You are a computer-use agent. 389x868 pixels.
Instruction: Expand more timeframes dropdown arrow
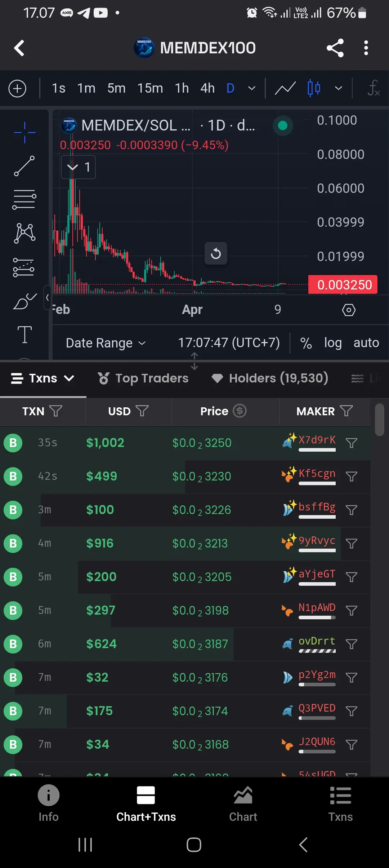[x=252, y=88]
